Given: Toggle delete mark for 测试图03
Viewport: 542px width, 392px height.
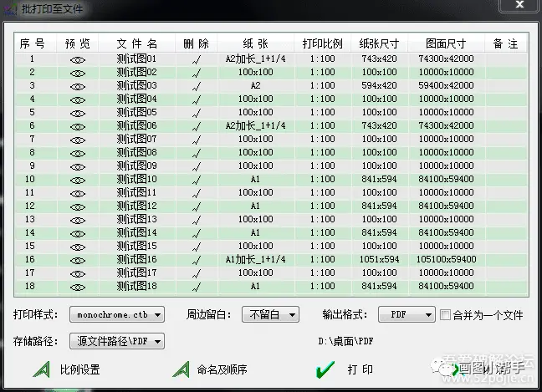Looking at the screenshot, I should point(197,86).
